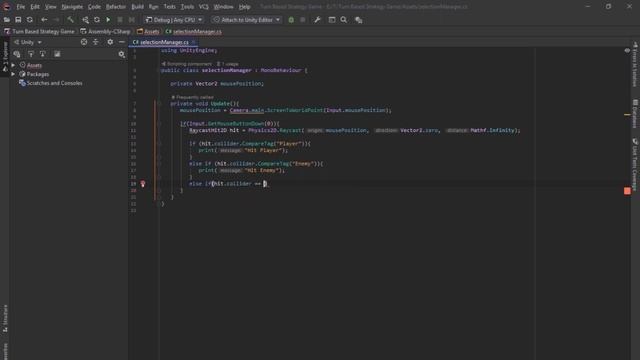Open the Tests menu
This screenshot has height=360, width=640.
click(x=169, y=7)
